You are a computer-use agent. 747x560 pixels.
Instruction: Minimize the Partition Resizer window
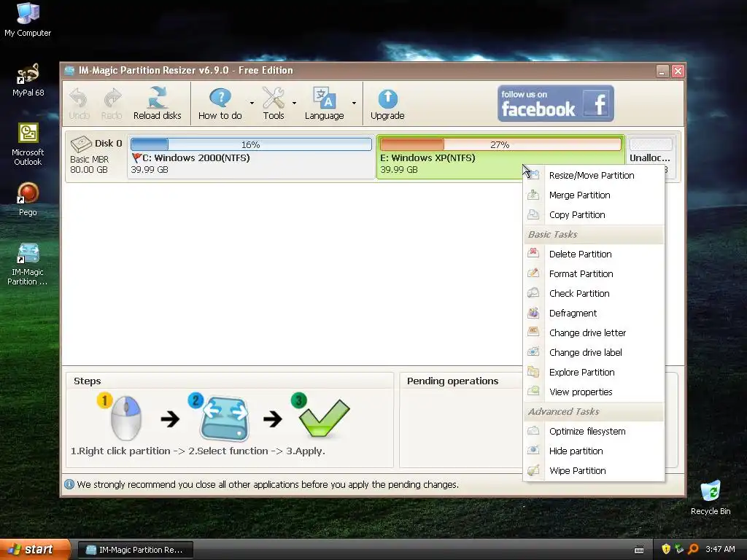[662, 71]
